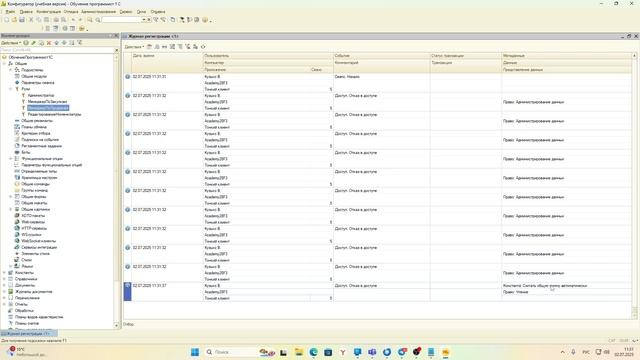Click the Событие column header
Screen dimensions: 640x360
[381, 56]
